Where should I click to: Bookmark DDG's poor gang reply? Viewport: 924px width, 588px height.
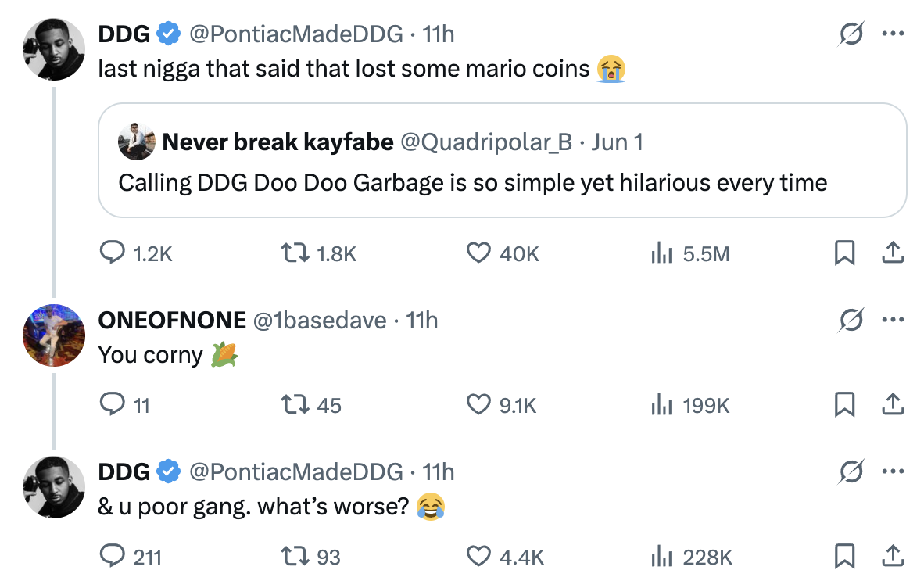point(844,556)
